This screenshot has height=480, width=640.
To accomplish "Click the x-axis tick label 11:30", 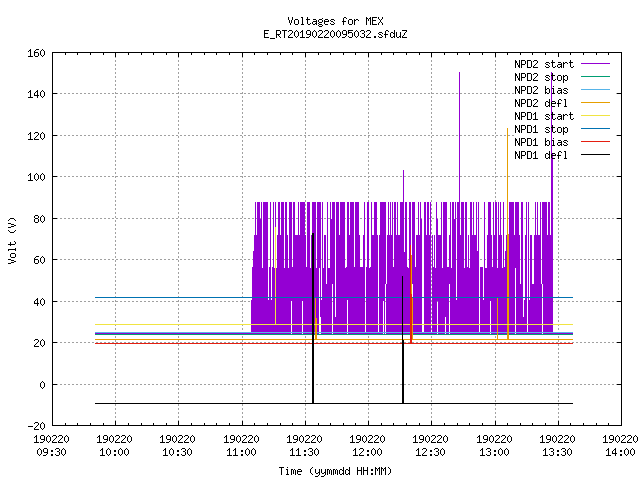I will coord(304,452).
